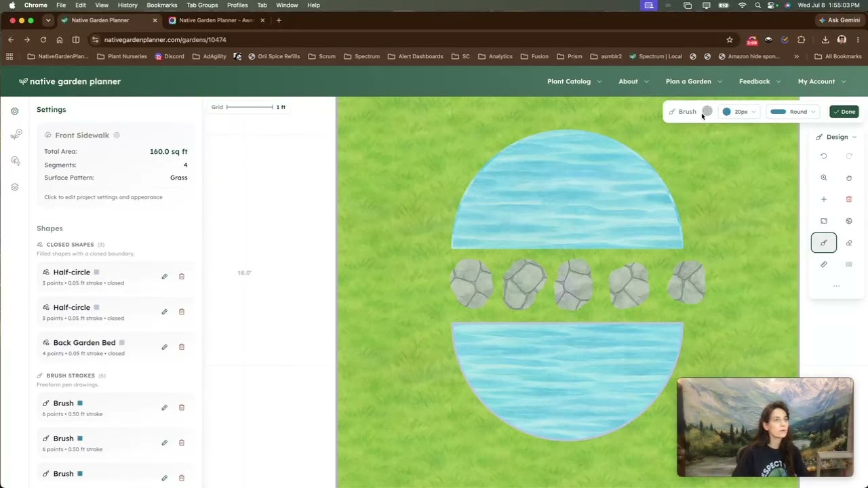This screenshot has width=868, height=488.
Task: Click Done to finish brushing
Action: pyautogui.click(x=844, y=112)
